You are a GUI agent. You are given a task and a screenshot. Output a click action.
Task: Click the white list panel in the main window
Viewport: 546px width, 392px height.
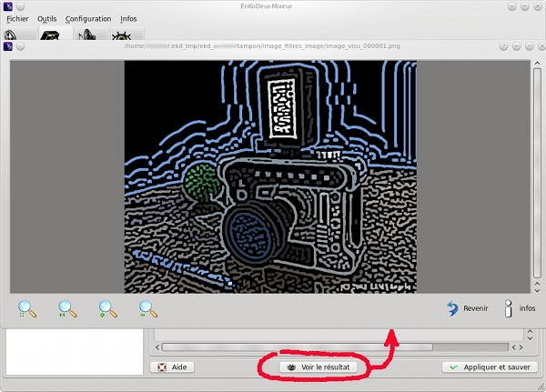click(75, 352)
